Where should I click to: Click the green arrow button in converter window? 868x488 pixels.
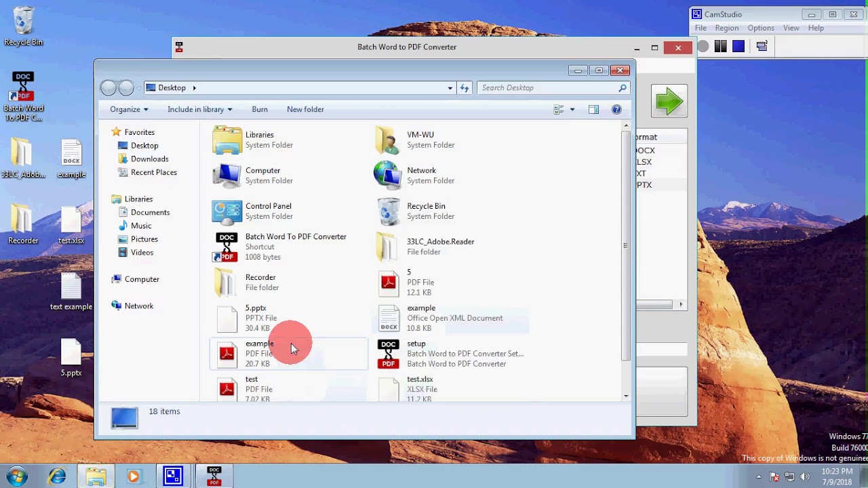click(x=669, y=102)
